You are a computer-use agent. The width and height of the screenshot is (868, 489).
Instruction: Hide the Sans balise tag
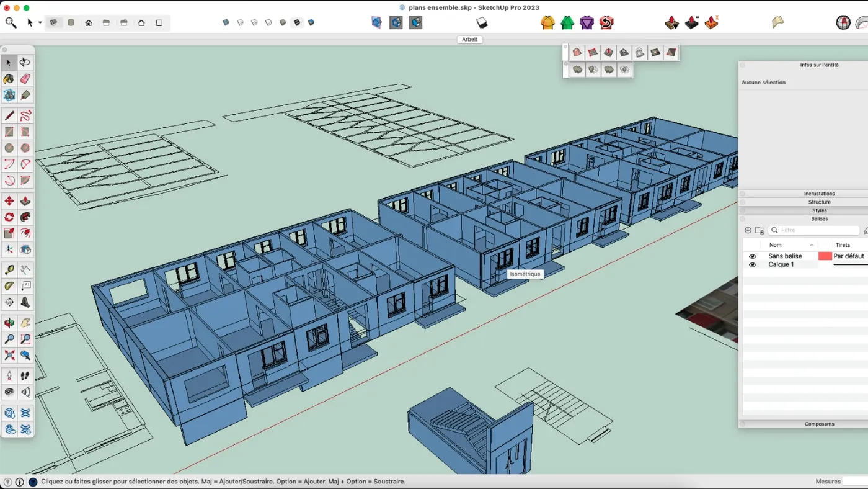[753, 256]
